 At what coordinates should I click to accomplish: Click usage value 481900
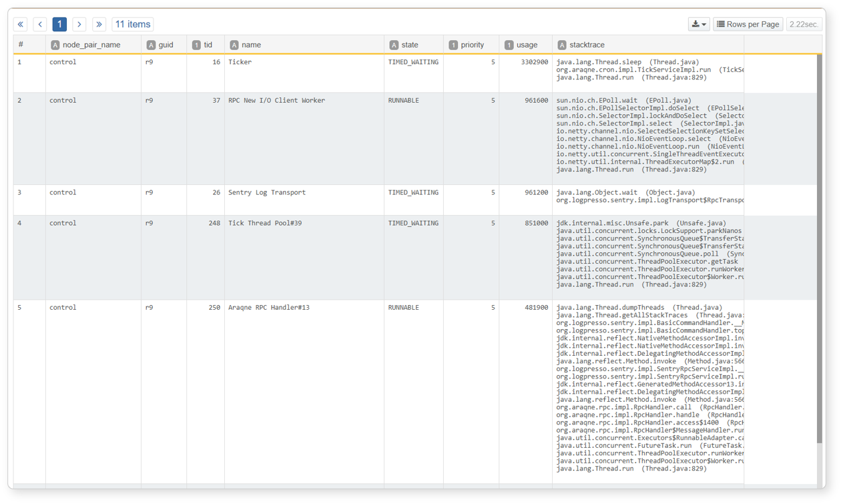coord(536,308)
